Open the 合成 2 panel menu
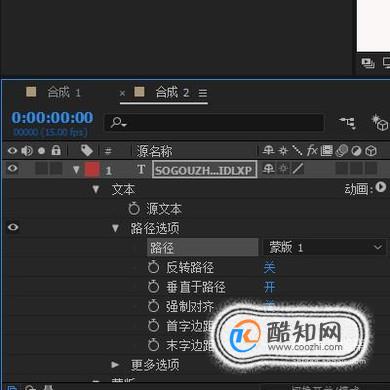Screen dimensions: 390x390 (203, 93)
